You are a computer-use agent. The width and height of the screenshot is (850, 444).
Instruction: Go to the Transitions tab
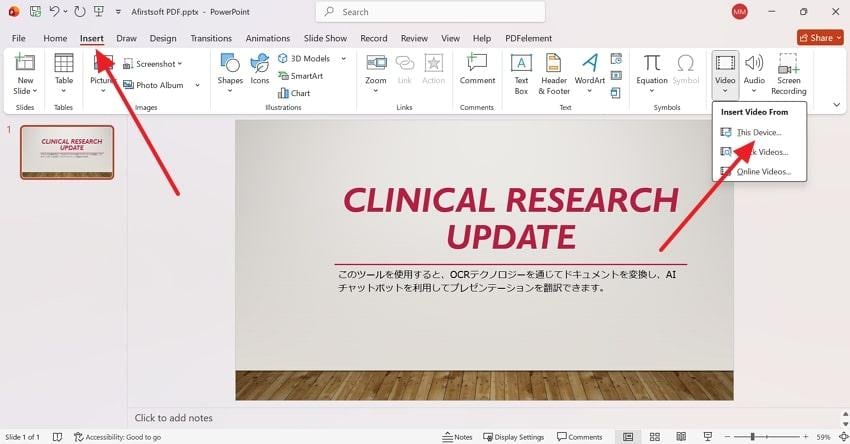click(211, 38)
